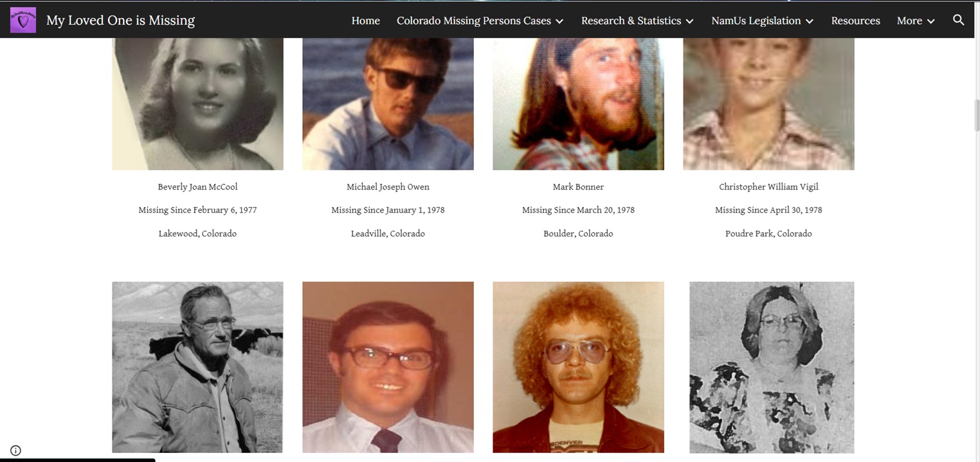This screenshot has height=462, width=980.
Task: Open the black-and-white man in jacket photo
Action: coord(197,367)
